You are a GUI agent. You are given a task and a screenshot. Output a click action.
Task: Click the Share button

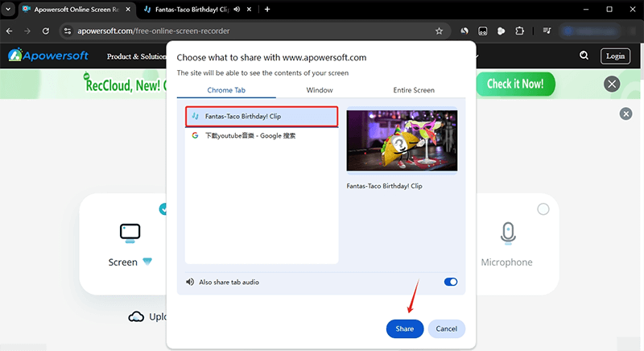coord(404,328)
